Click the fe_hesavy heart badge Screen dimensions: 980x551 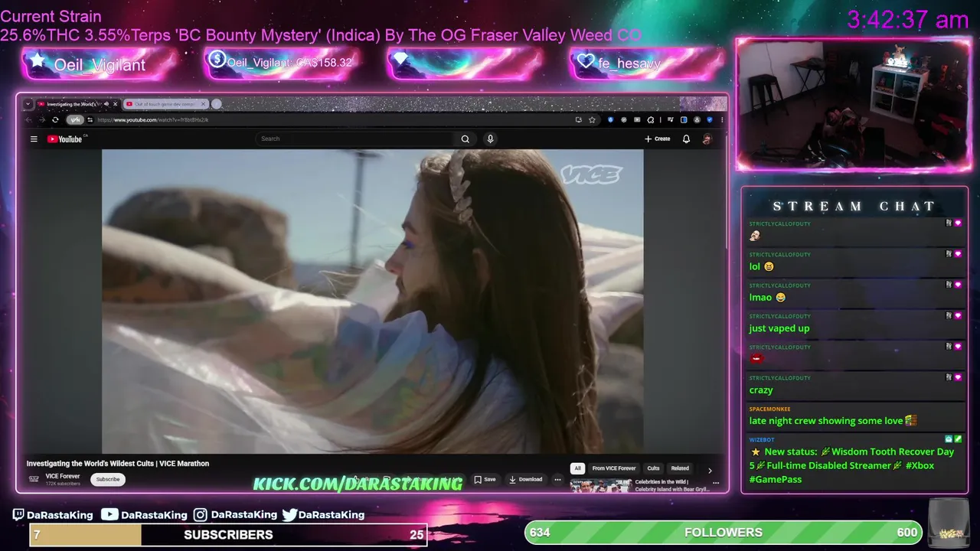point(647,63)
